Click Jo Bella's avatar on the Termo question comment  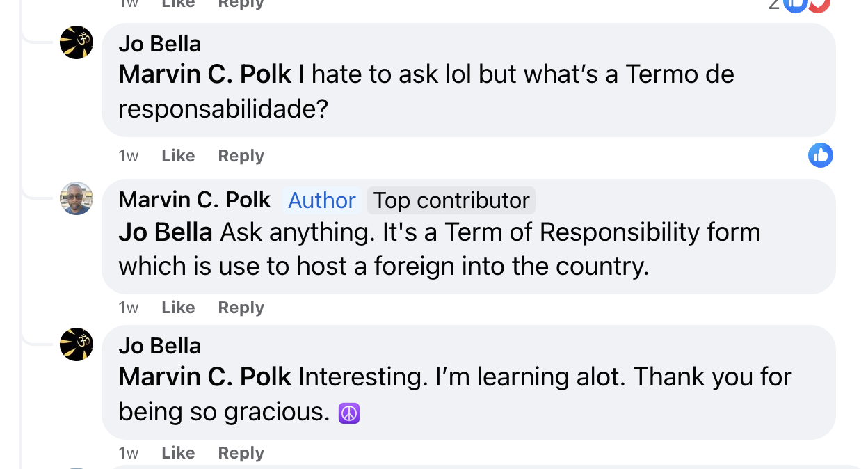(77, 42)
